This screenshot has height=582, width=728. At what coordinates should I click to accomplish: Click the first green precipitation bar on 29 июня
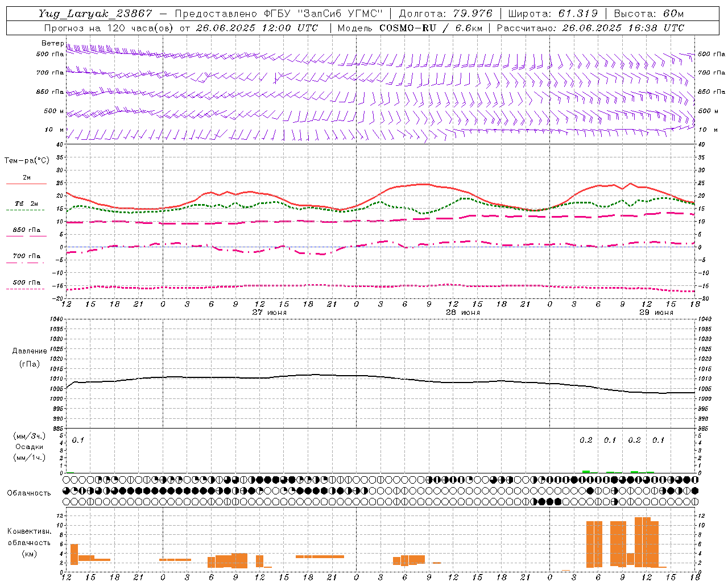[x=586, y=472]
